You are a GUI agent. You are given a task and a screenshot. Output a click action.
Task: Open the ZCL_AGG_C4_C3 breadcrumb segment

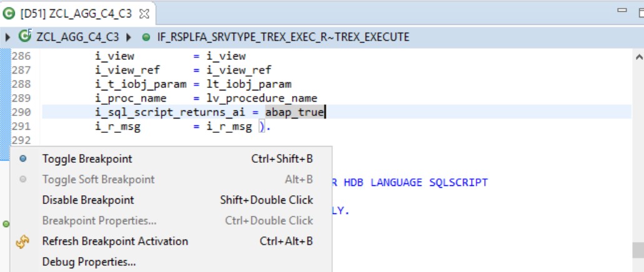click(x=77, y=37)
